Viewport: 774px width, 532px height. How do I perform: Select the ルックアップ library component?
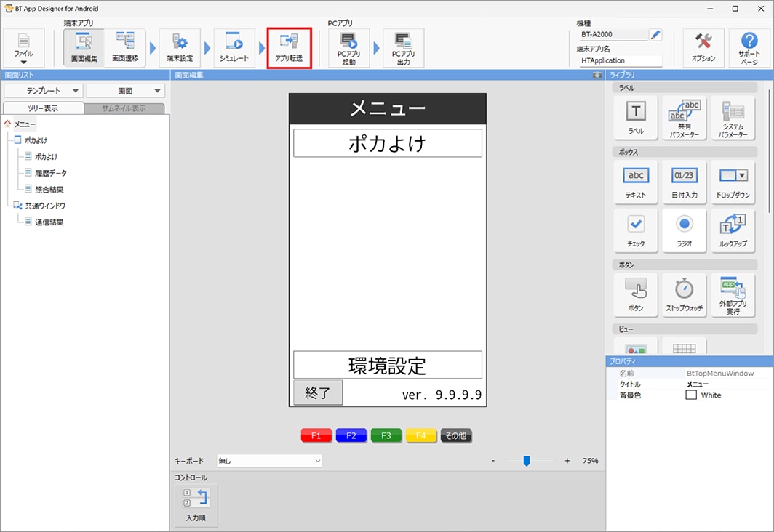coord(733,230)
